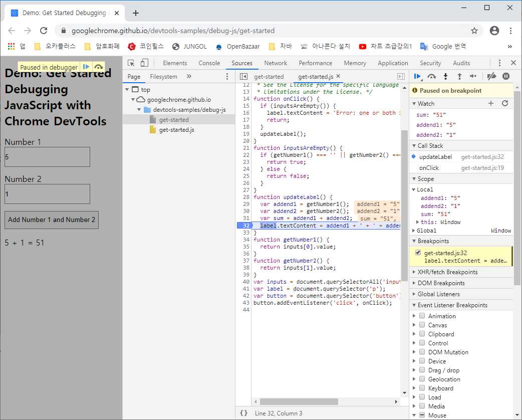Close the get-started.js editor tab
The image size is (522, 420).
click(338, 76)
